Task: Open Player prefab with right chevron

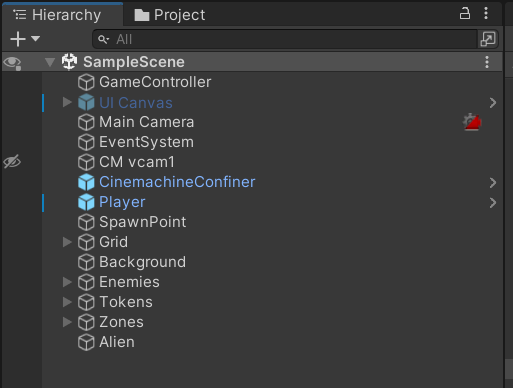Action: (493, 202)
